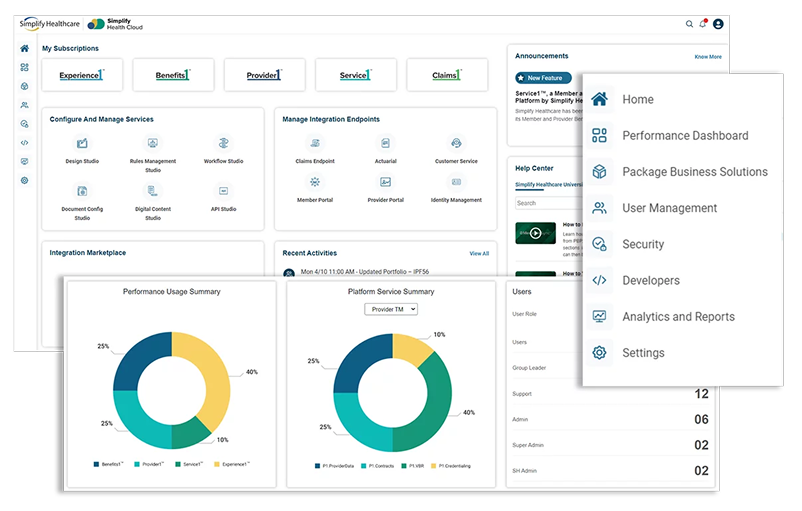The image size is (802, 511).
Task: Open the Claims Endpoint icon
Action: 315,144
